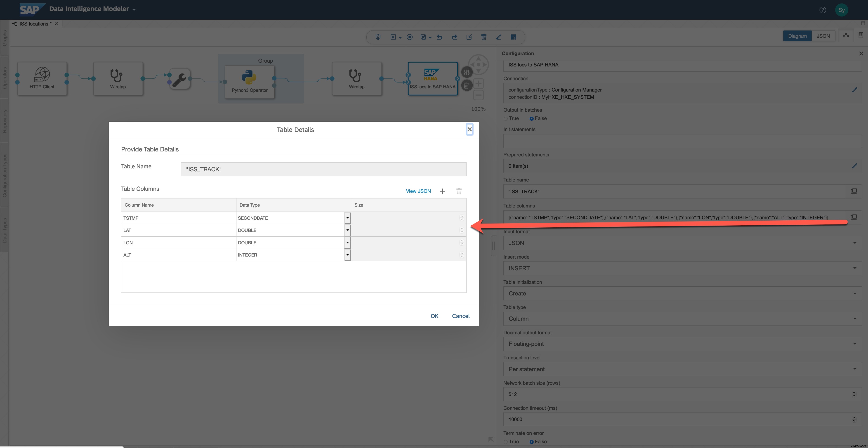Click the pencil annotate toolbar icon
The width and height of the screenshot is (868, 448).
499,37
